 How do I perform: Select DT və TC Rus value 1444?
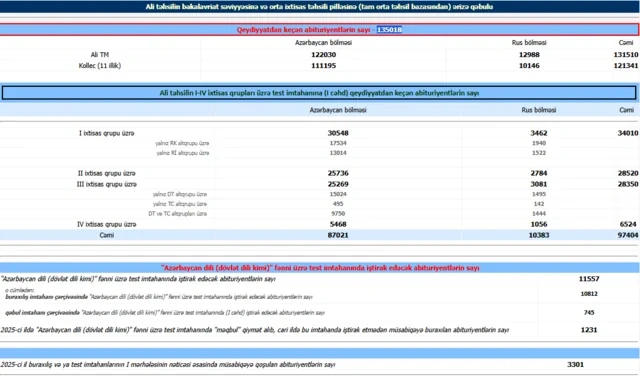(x=539, y=214)
